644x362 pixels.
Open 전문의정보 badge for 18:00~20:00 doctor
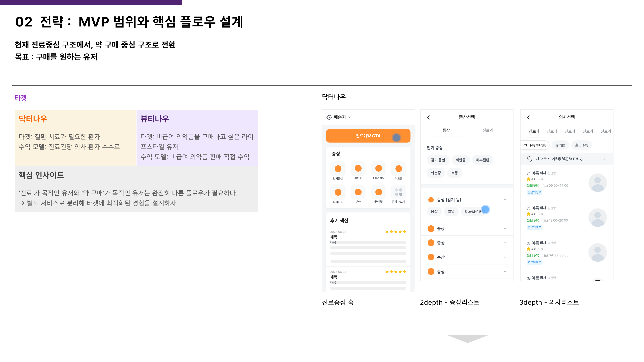534,227
